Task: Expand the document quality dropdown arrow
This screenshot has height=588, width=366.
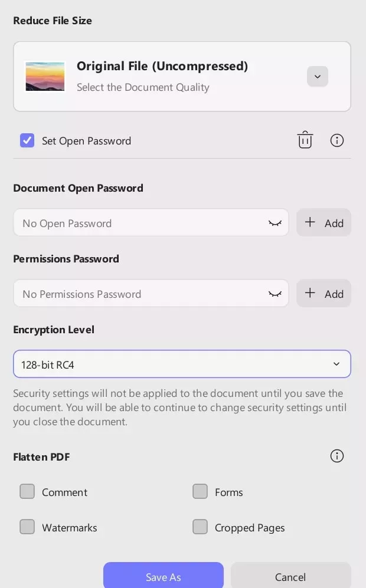Action: pyautogui.click(x=318, y=77)
